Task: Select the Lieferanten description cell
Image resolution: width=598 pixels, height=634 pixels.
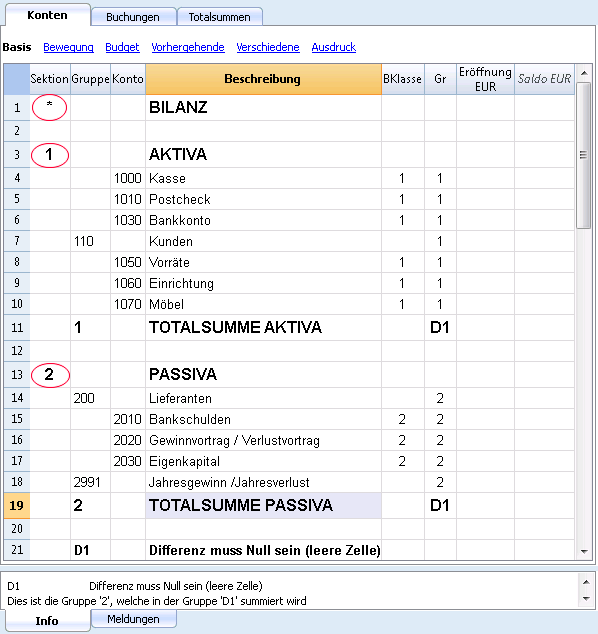Action: point(263,398)
